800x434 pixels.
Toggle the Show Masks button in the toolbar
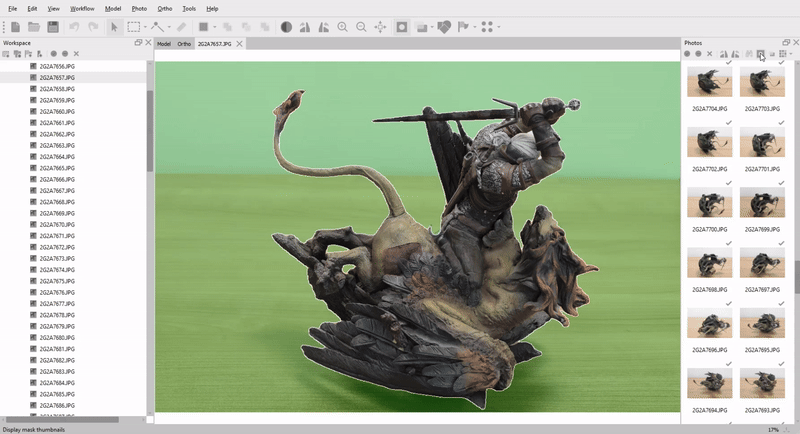click(401, 27)
